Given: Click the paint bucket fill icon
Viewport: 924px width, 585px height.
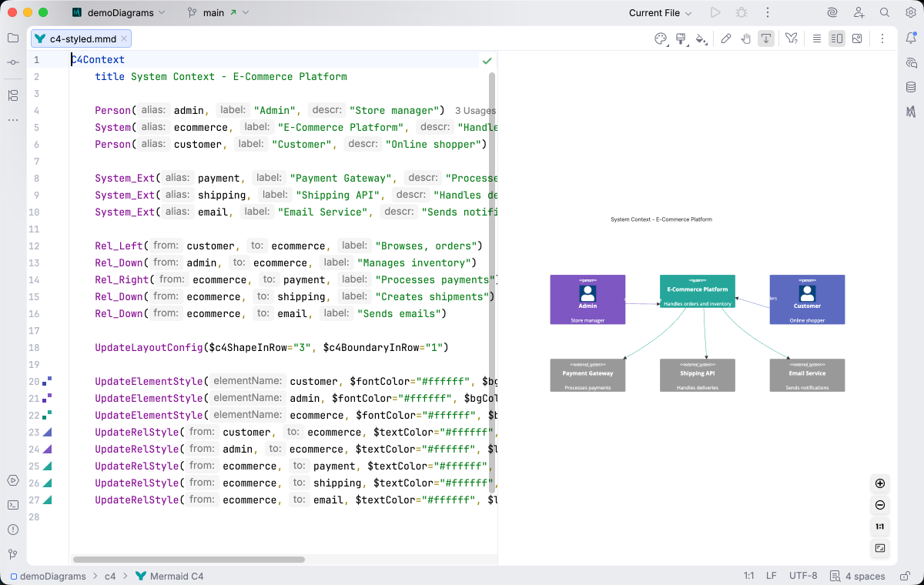Looking at the screenshot, I should coord(701,38).
